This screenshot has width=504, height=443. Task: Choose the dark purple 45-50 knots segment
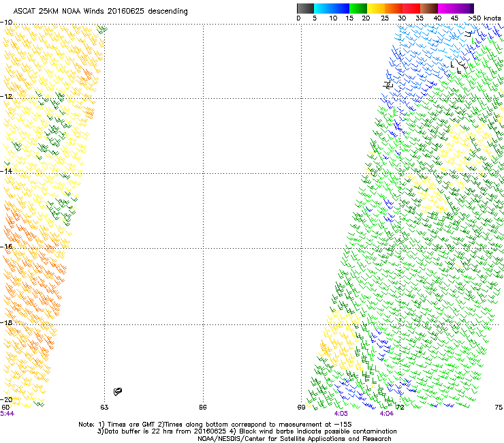[464, 8]
